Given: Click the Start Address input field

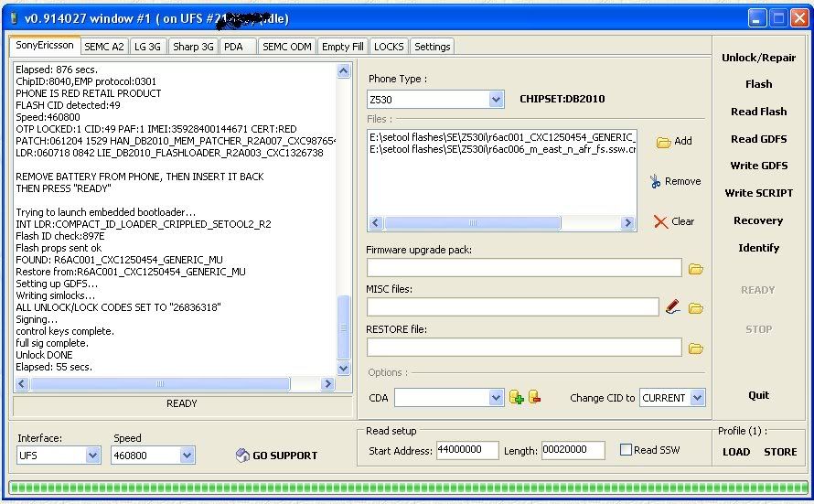Looking at the screenshot, I should pyautogui.click(x=467, y=450).
